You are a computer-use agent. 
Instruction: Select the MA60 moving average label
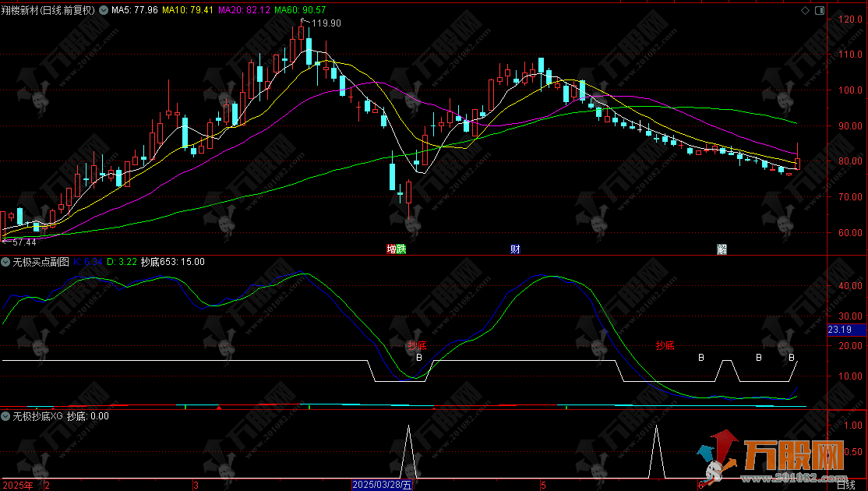pos(300,11)
